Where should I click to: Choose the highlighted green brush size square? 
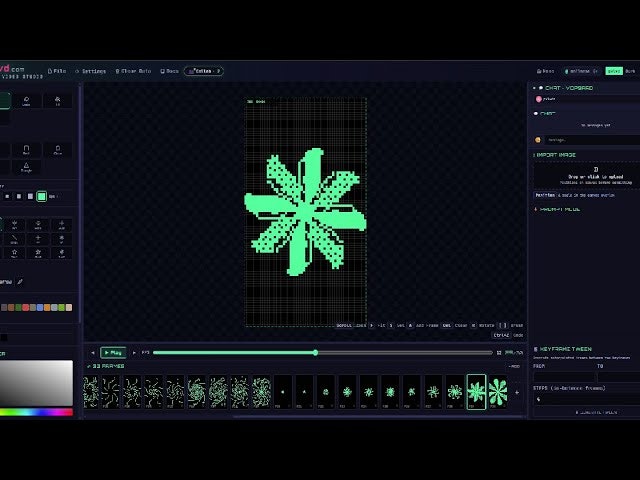pyautogui.click(x=42, y=196)
